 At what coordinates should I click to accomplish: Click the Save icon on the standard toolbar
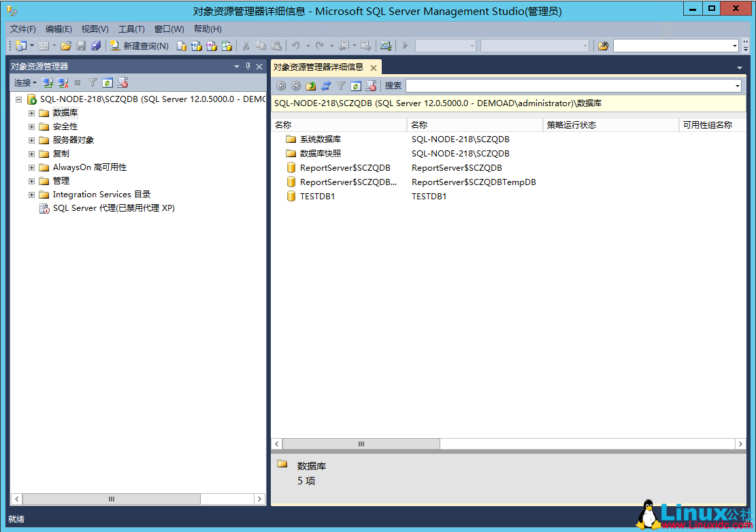(81, 46)
